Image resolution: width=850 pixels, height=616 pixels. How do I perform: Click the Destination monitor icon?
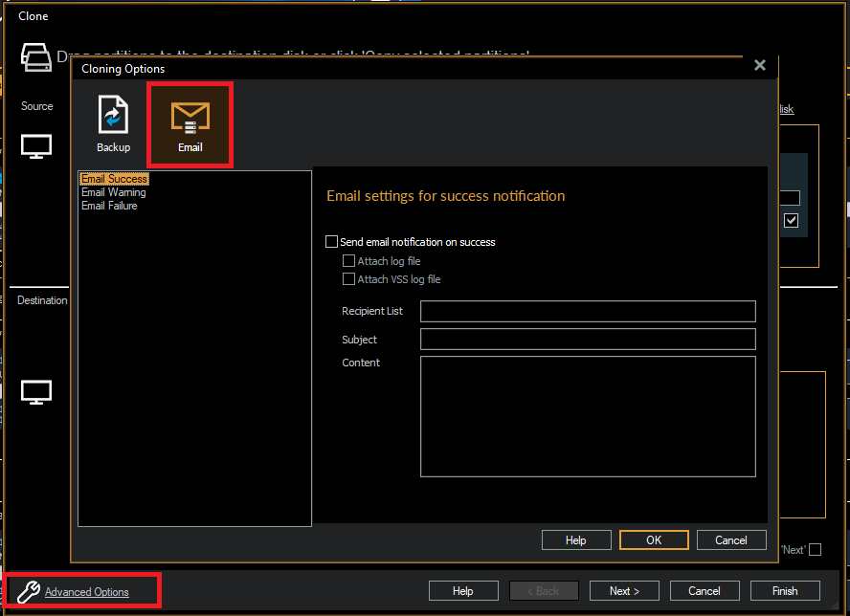click(x=35, y=390)
